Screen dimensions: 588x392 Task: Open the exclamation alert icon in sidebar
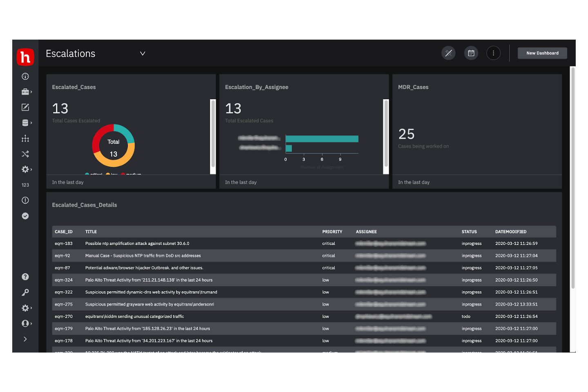25,200
